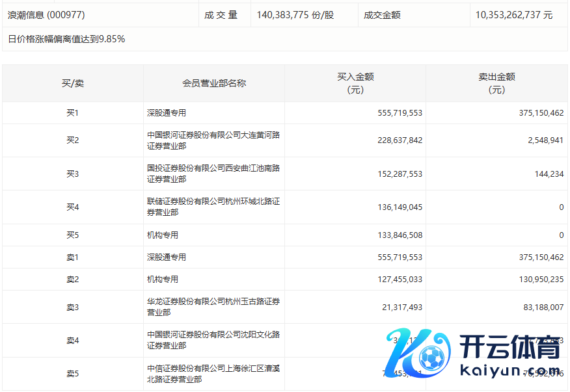
Task: Select the 会员营业部名称 column header
Action: point(214,83)
